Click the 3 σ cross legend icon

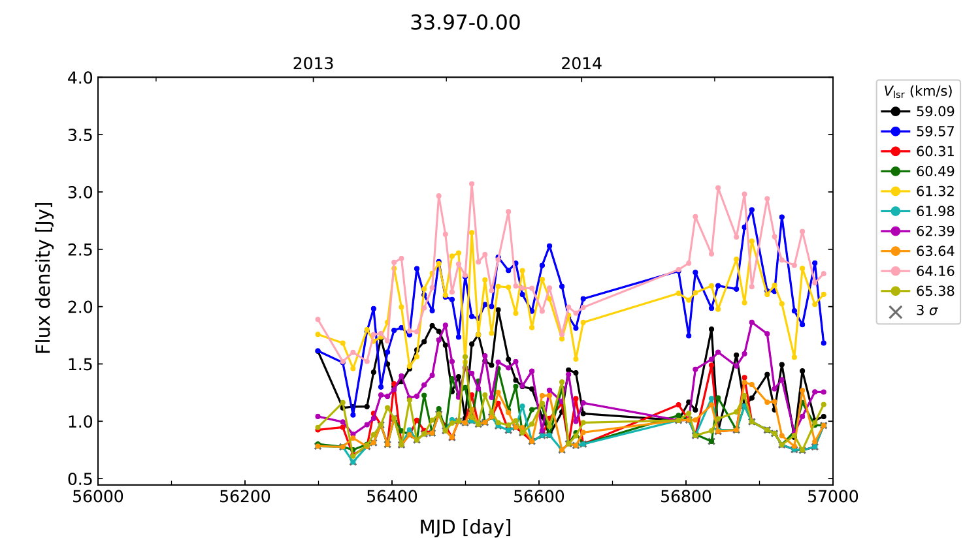(895, 311)
